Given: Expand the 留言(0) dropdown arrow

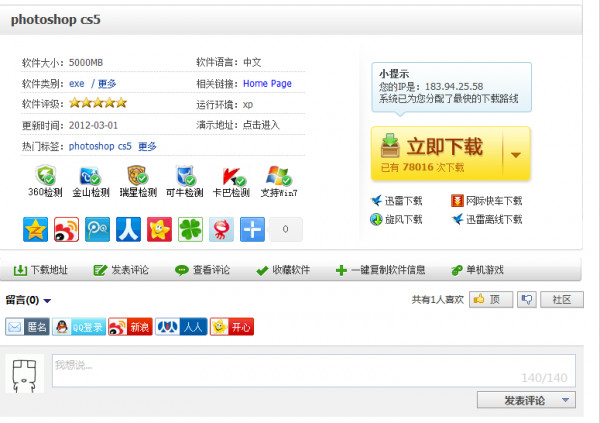Looking at the screenshot, I should coord(47,301).
